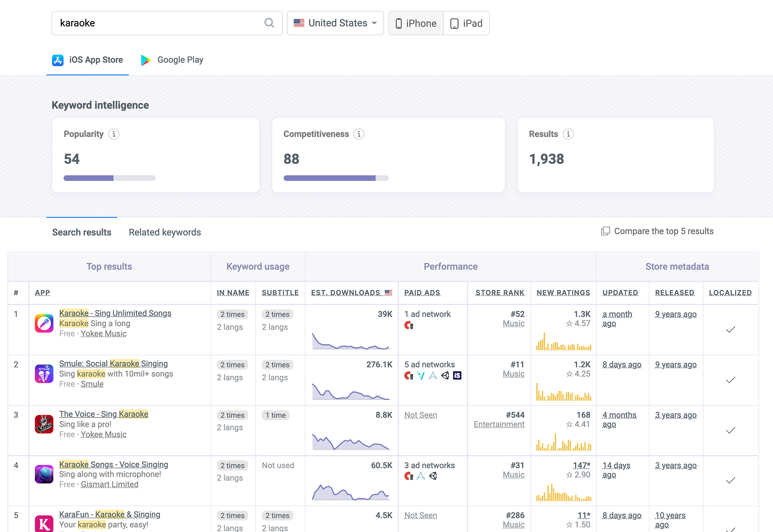Click the Popularity info icon
Viewport: 773px width, 532px height.
[114, 134]
